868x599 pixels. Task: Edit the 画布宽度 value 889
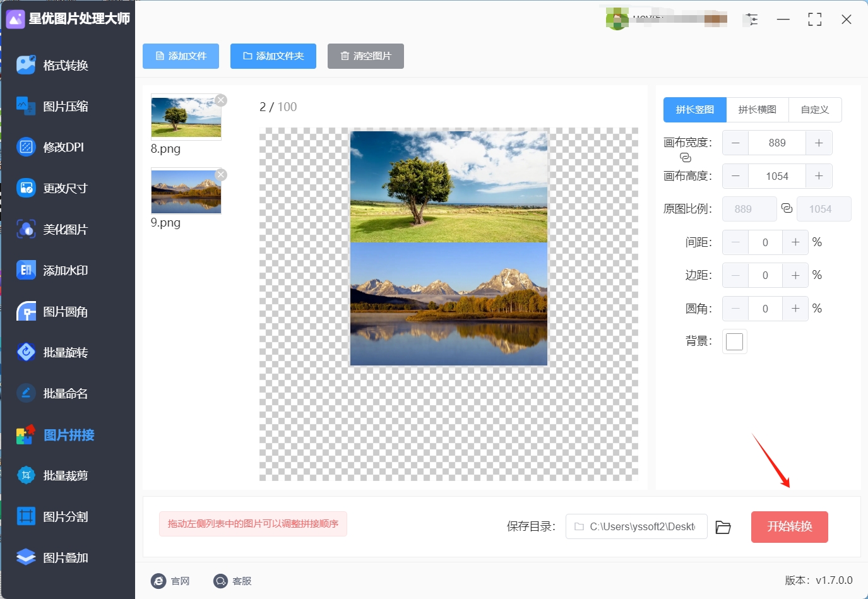[x=777, y=143]
